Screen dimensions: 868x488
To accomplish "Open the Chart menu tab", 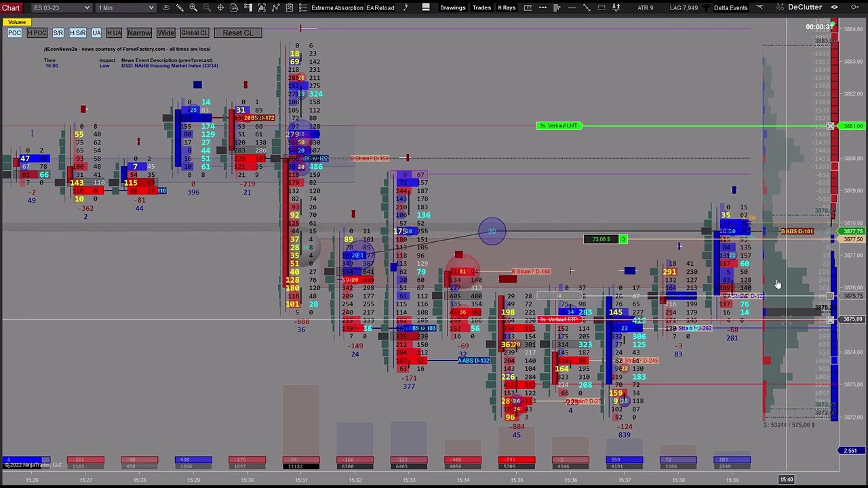I will click(11, 7).
